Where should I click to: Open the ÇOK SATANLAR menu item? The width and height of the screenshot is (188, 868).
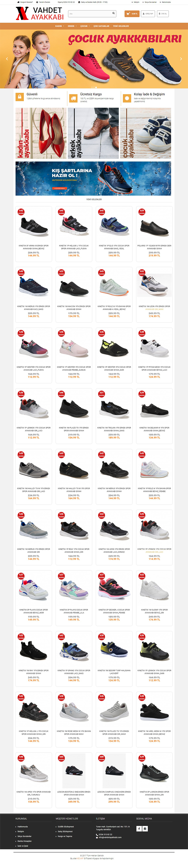click(101, 26)
